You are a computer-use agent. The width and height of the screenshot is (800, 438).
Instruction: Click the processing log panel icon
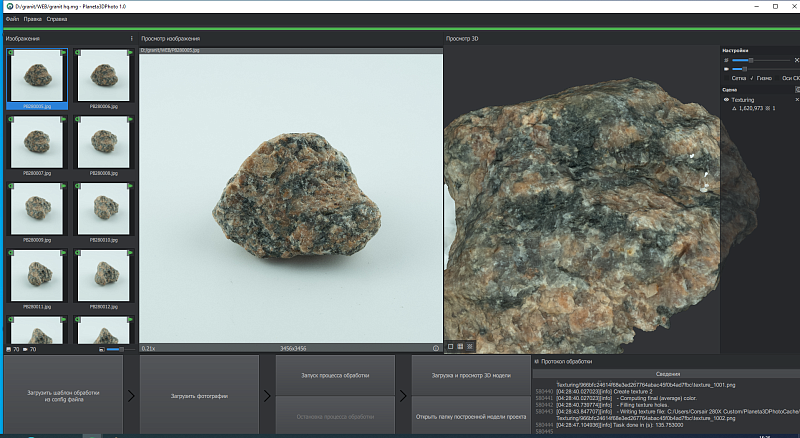coord(536,361)
